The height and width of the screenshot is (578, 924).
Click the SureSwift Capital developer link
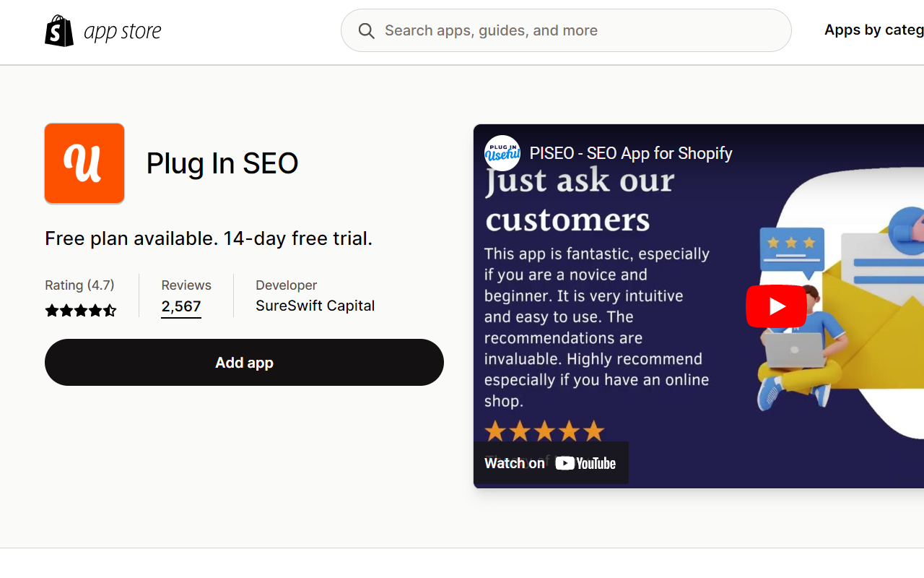click(315, 306)
